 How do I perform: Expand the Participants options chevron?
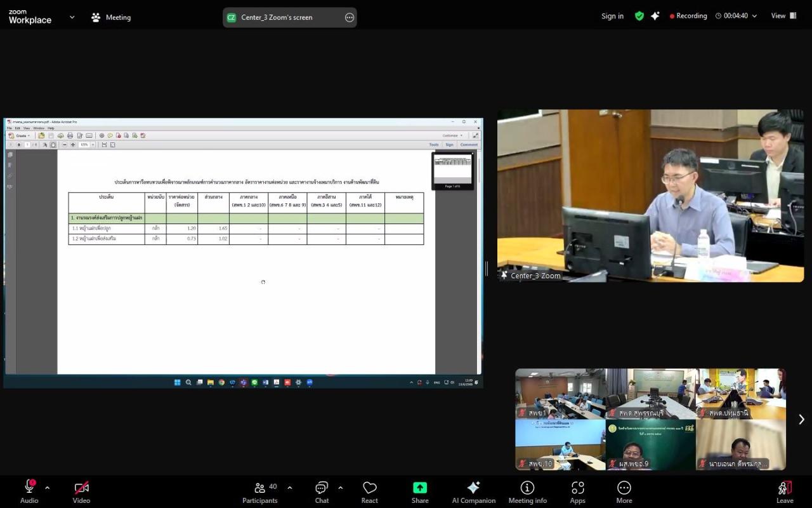(x=290, y=488)
